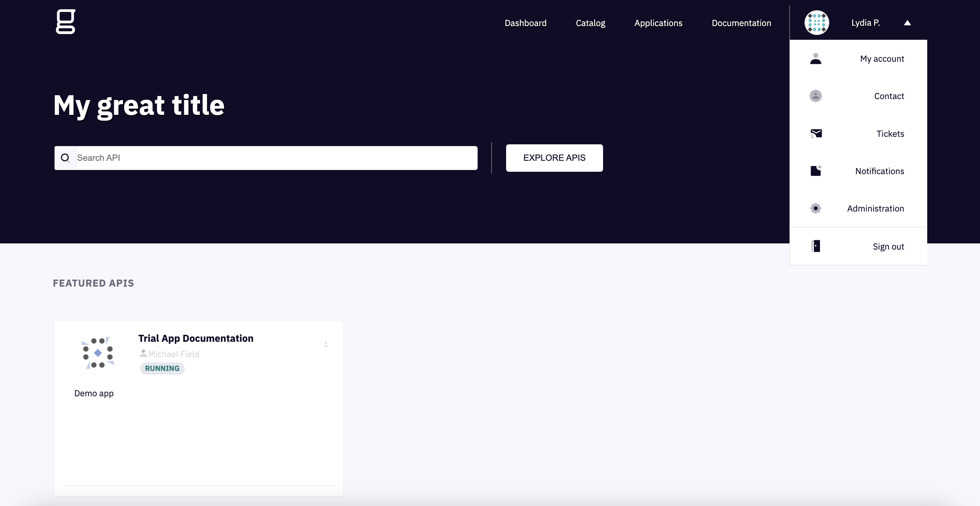Click the Lydia P. user name
This screenshot has height=506, width=980.
865,23
